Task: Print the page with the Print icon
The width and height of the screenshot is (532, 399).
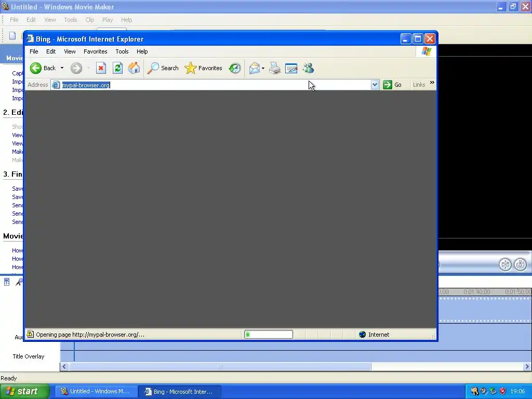Action: [275, 68]
